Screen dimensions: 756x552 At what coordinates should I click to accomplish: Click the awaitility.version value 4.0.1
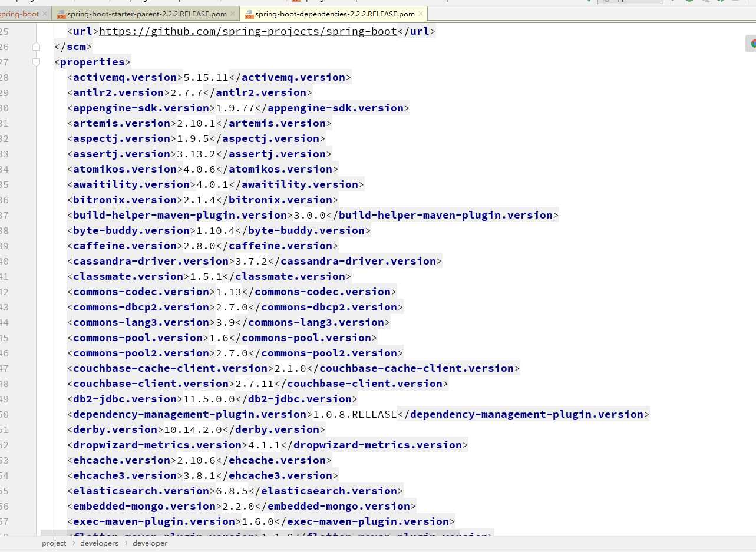(x=212, y=184)
